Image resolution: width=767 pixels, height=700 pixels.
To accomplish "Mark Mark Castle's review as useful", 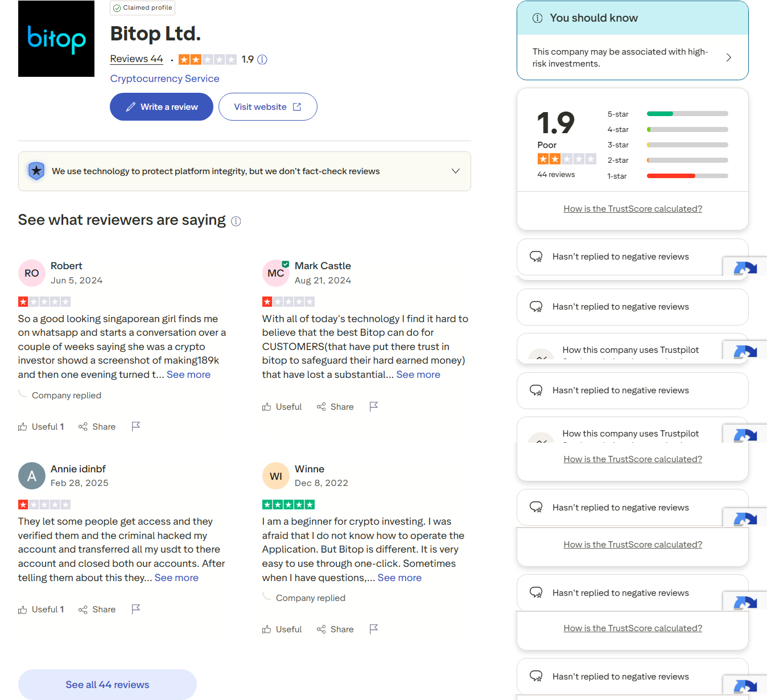I will (282, 407).
